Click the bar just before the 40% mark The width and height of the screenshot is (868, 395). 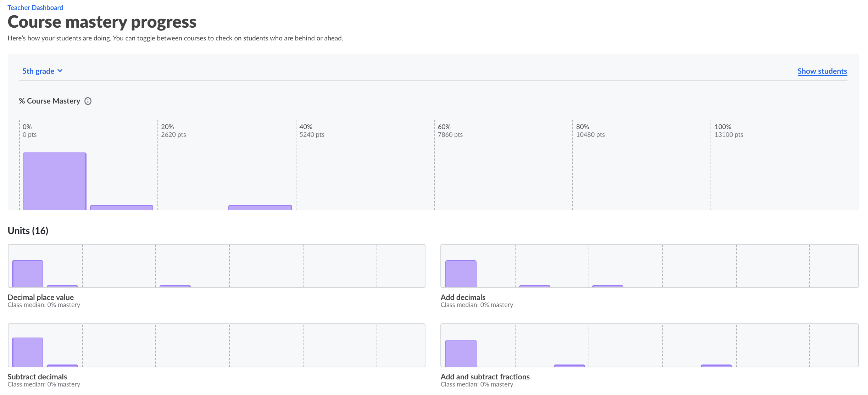260,207
